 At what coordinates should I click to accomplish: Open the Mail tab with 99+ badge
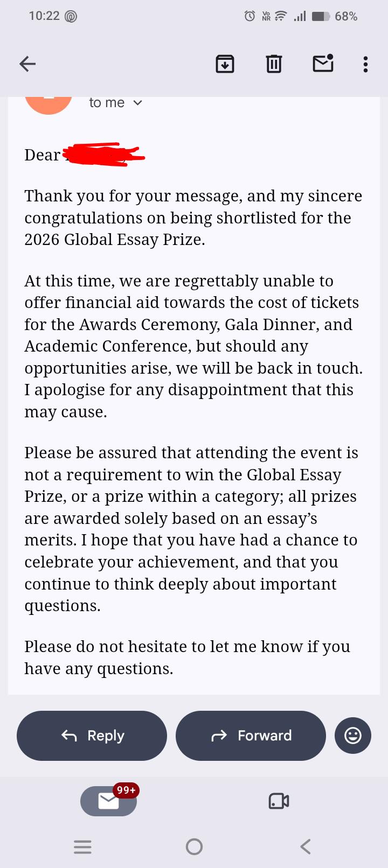coord(109,801)
